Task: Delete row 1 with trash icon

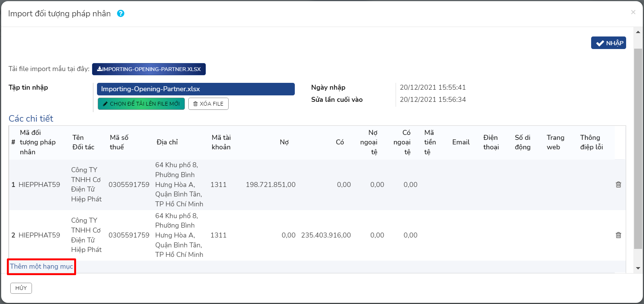Action: (619, 184)
